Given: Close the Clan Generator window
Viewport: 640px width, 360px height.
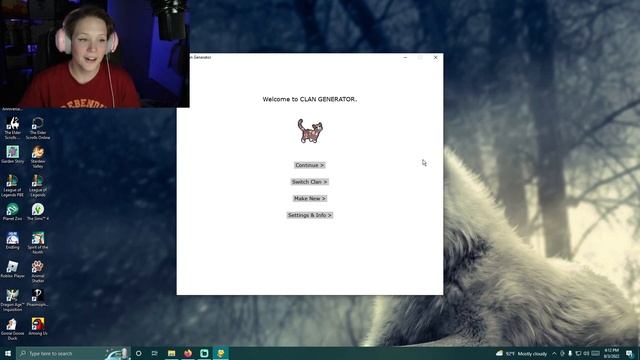Looking at the screenshot, I should coord(436,58).
